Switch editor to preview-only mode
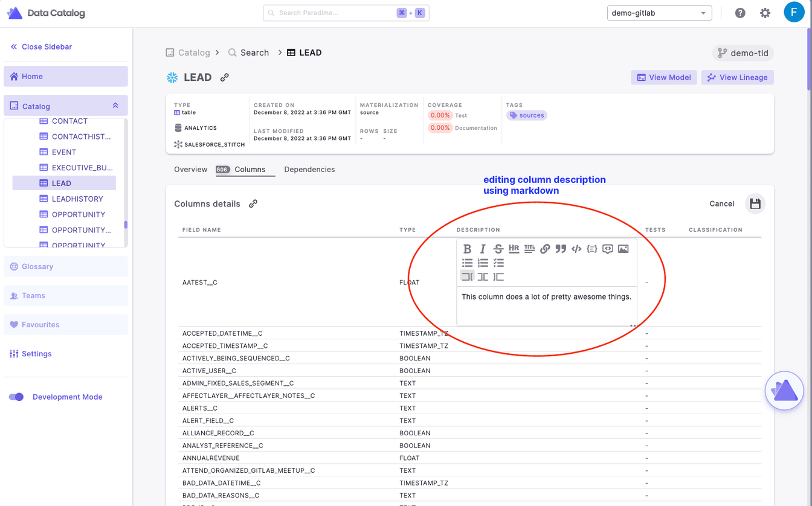The width and height of the screenshot is (812, 506). click(498, 277)
